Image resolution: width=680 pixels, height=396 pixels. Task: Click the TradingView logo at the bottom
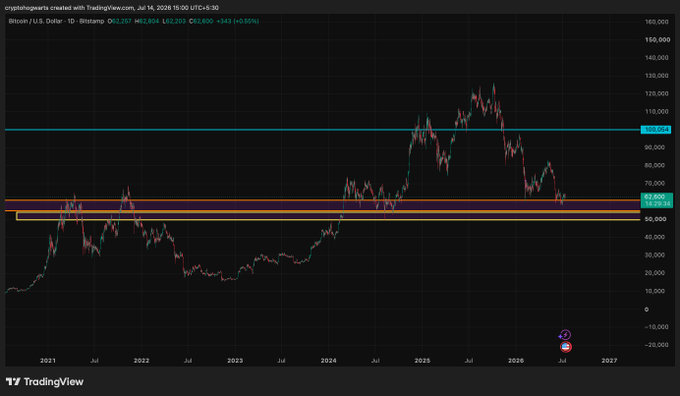click(45, 382)
